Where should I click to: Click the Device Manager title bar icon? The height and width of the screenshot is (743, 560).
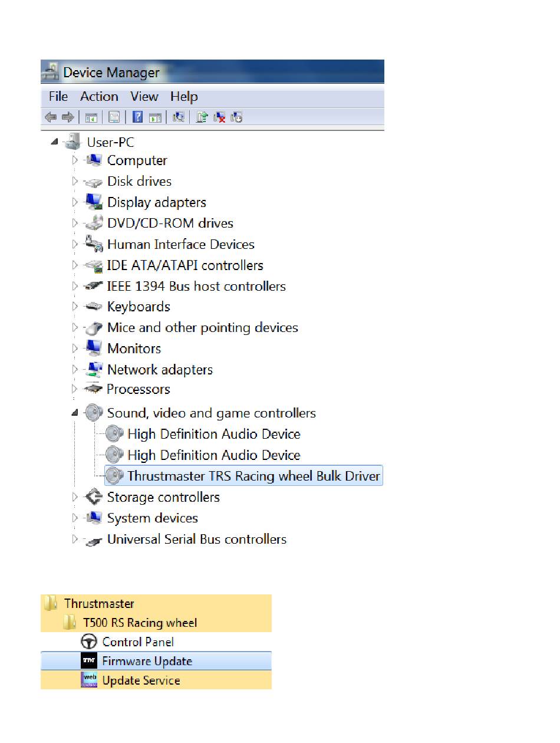tap(50, 72)
